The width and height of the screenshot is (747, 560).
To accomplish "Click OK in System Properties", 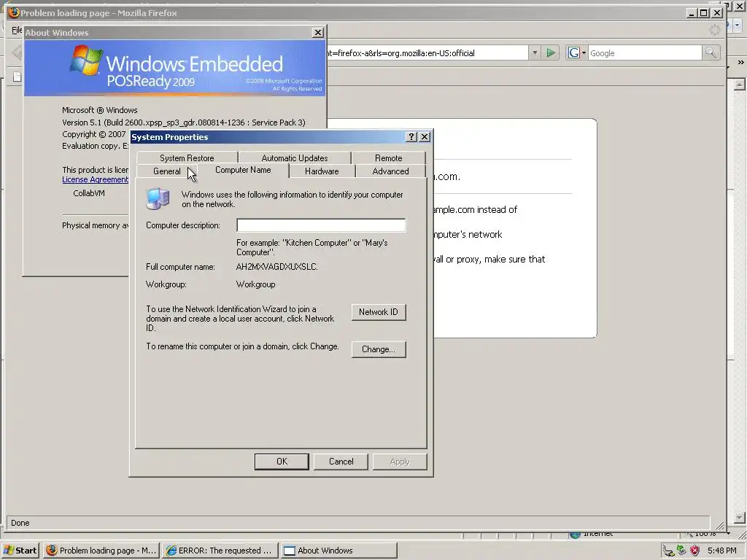I will tap(282, 462).
